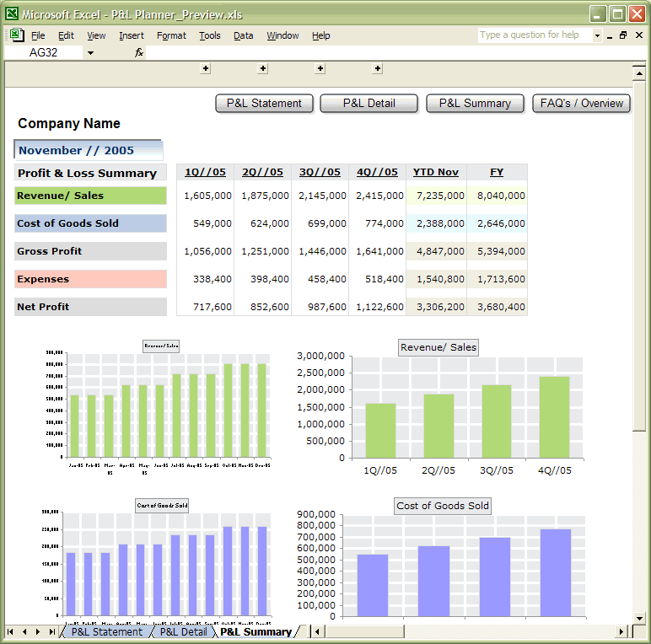This screenshot has height=644, width=651.
Task: Click the horizontal scrollbar right arrow
Action: 621,631
